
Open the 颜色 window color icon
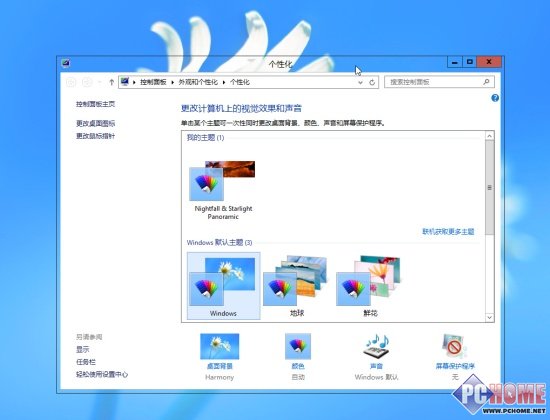coord(298,346)
